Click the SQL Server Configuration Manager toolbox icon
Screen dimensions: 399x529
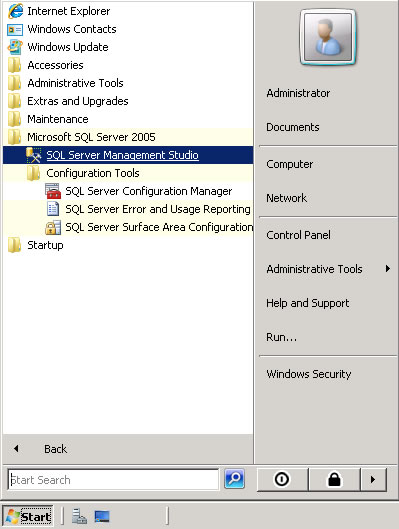click(x=53, y=191)
